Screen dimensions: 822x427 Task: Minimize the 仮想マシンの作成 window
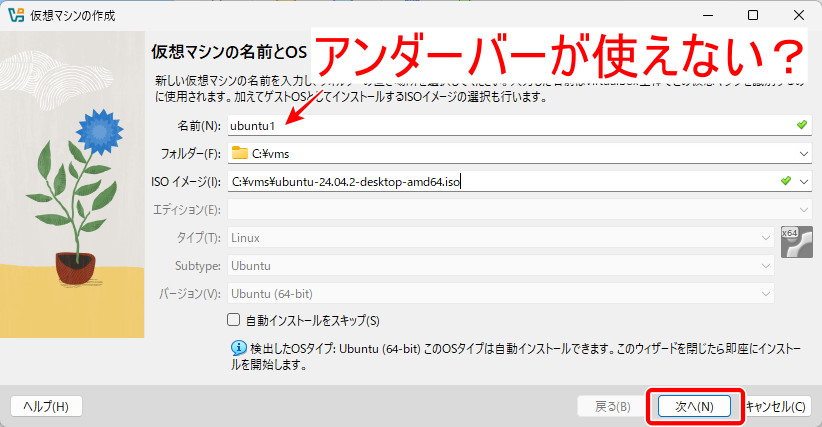coord(708,15)
